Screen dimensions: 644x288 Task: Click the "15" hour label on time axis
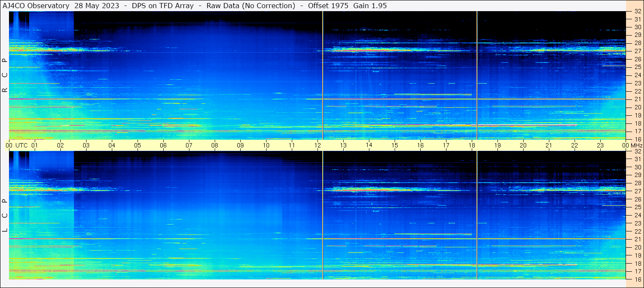[395, 145]
